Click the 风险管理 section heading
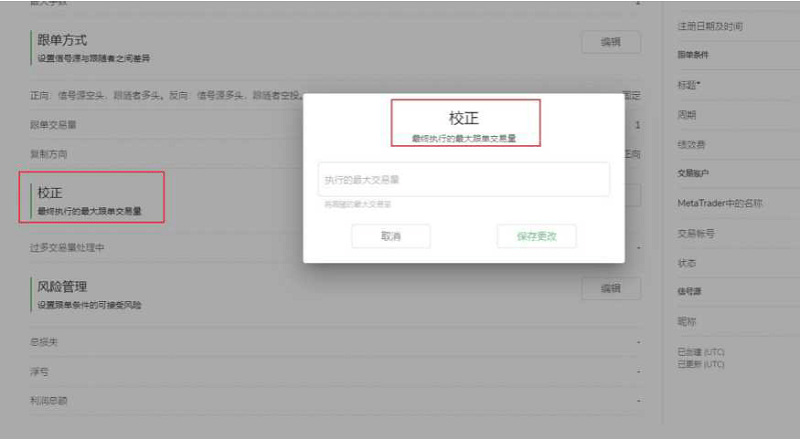Image resolution: width=800 pixels, height=439 pixels. 62,286
